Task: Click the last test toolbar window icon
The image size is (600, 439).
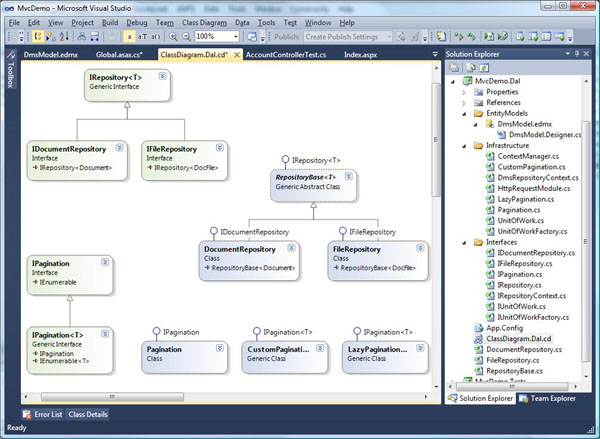Action: [559, 36]
